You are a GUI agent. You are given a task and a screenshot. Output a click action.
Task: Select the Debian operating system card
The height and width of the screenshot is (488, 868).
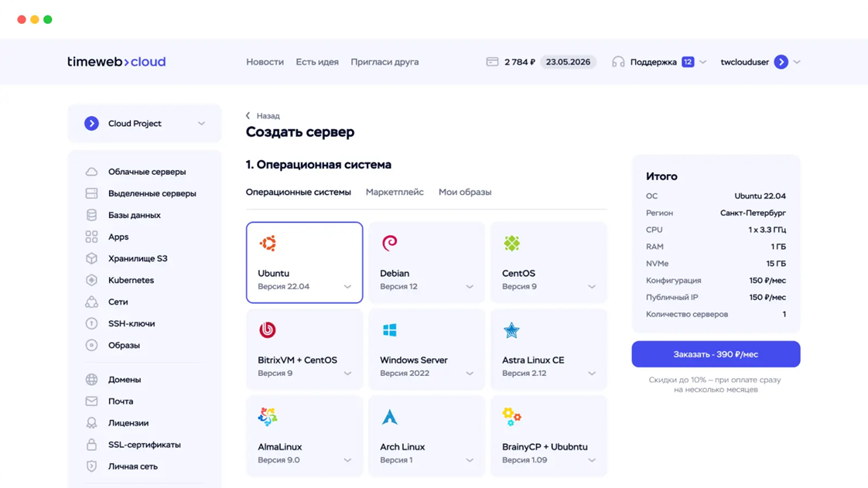pos(426,263)
